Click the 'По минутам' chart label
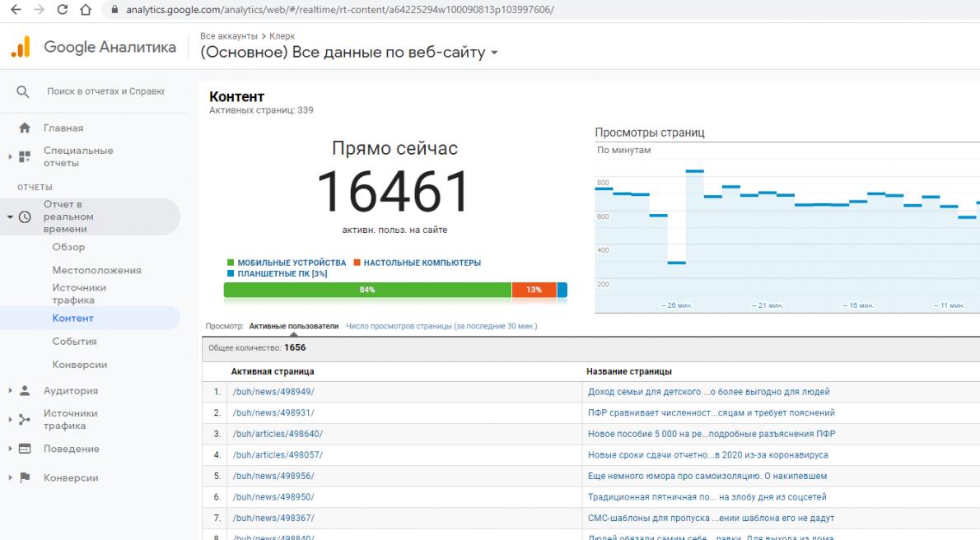Viewport: 980px width, 540px height. (623, 150)
